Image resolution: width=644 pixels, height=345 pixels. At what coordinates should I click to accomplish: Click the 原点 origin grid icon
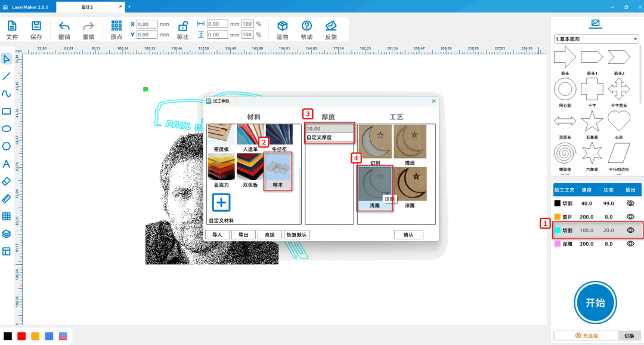[x=117, y=26]
